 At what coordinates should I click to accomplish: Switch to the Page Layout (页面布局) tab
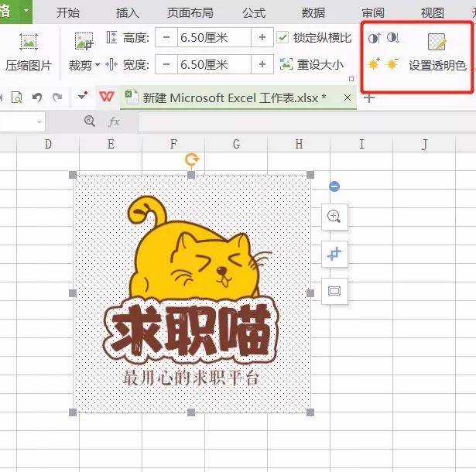(190, 12)
